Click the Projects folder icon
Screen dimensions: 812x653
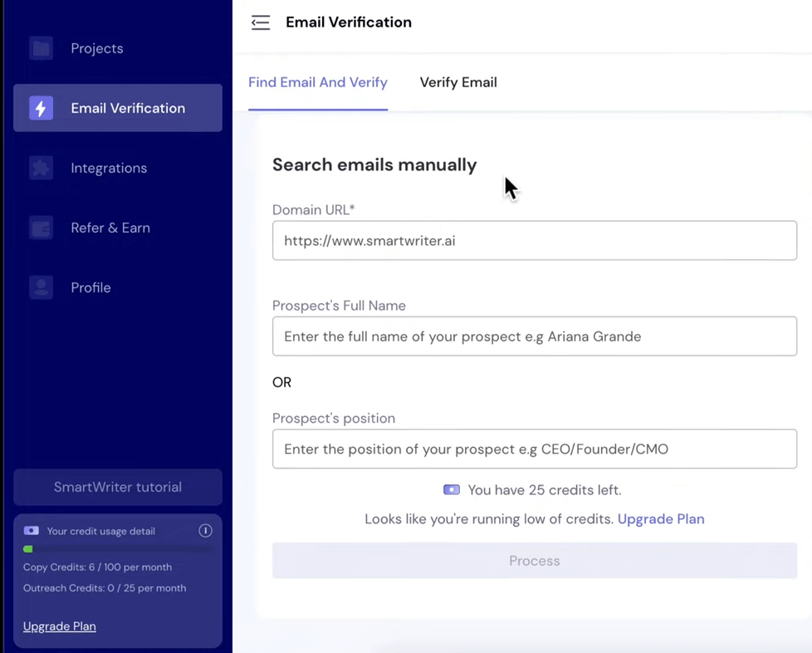tap(41, 48)
